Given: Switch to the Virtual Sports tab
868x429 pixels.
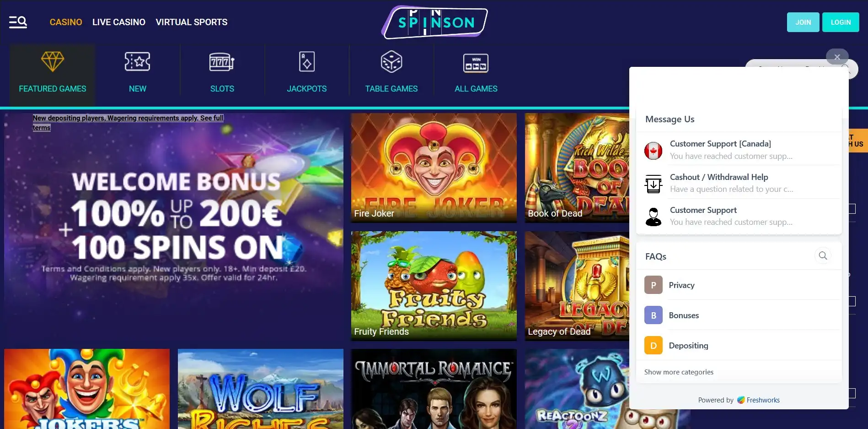Looking at the screenshot, I should point(192,22).
